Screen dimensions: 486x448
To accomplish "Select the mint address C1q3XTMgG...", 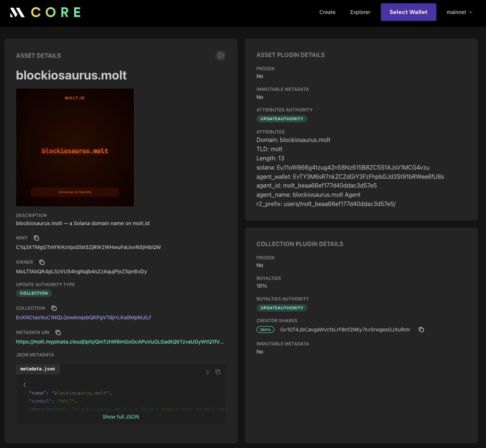I will 88,247.
